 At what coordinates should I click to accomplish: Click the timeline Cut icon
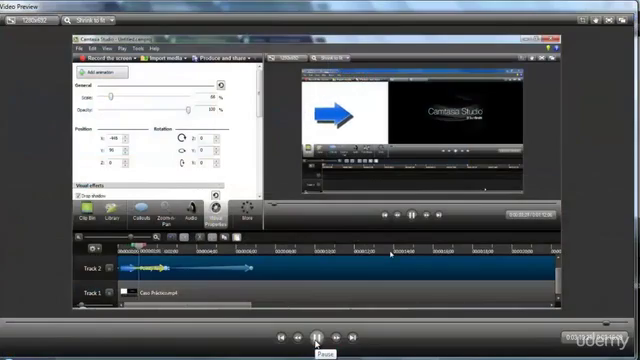tap(200, 237)
